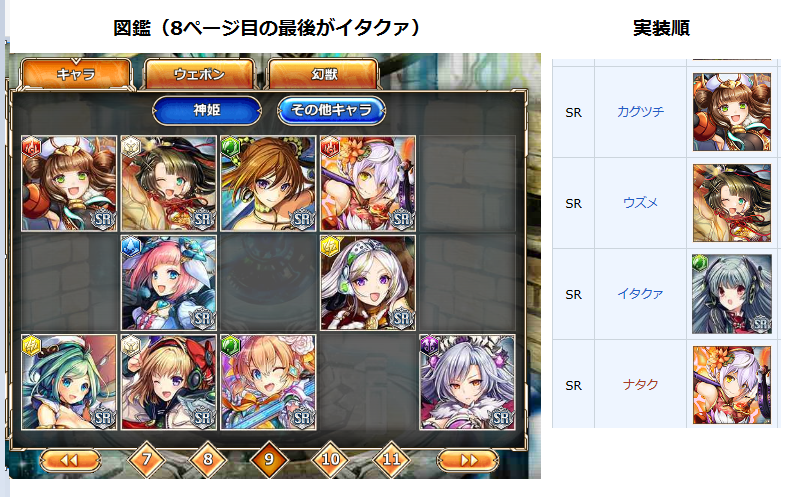The width and height of the screenshot is (799, 497).
Task: Select current page 9 diamond
Action: (269, 460)
